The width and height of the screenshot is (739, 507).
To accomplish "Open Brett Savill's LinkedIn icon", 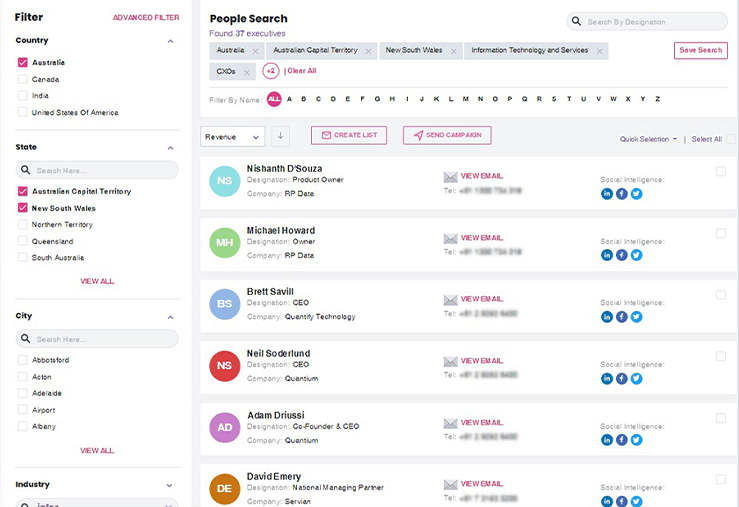I will click(607, 317).
